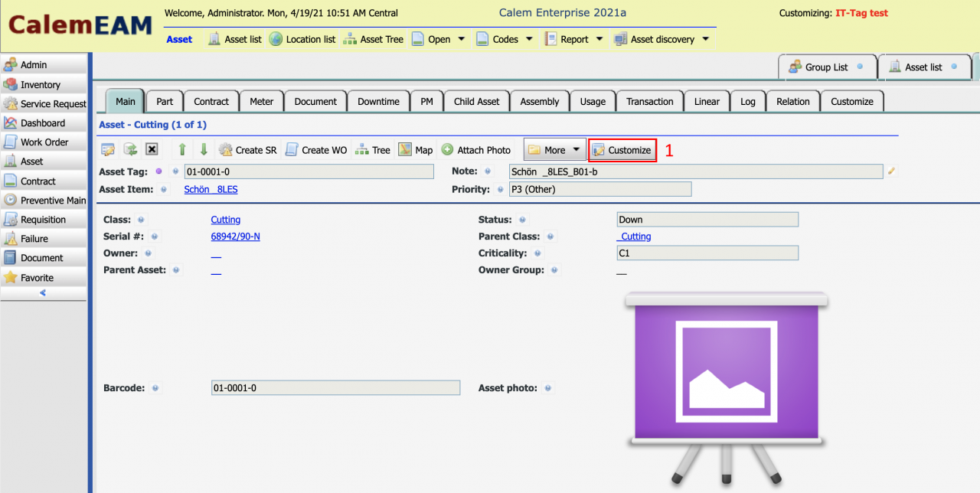Viewport: 980px width, 493px height.
Task: Open the Report dropdown menu
Action: click(574, 39)
